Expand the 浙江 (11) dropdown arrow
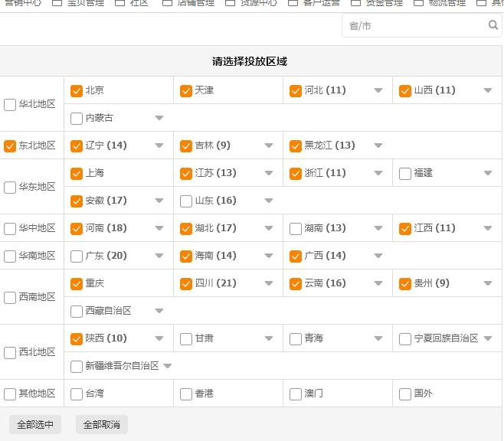 tap(378, 173)
